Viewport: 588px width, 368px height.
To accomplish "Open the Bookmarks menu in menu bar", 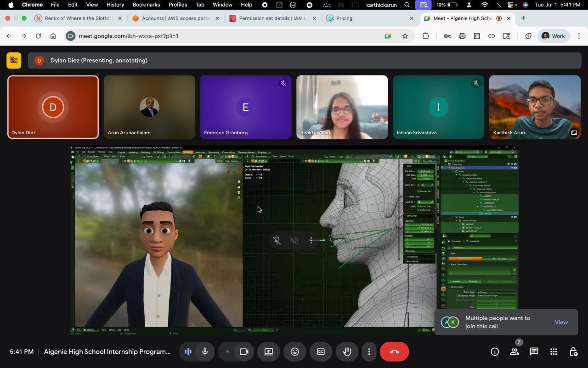I will [x=146, y=5].
